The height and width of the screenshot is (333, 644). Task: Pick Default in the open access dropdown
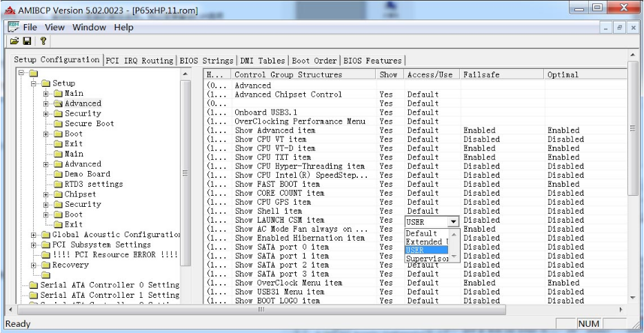pyautogui.click(x=421, y=234)
